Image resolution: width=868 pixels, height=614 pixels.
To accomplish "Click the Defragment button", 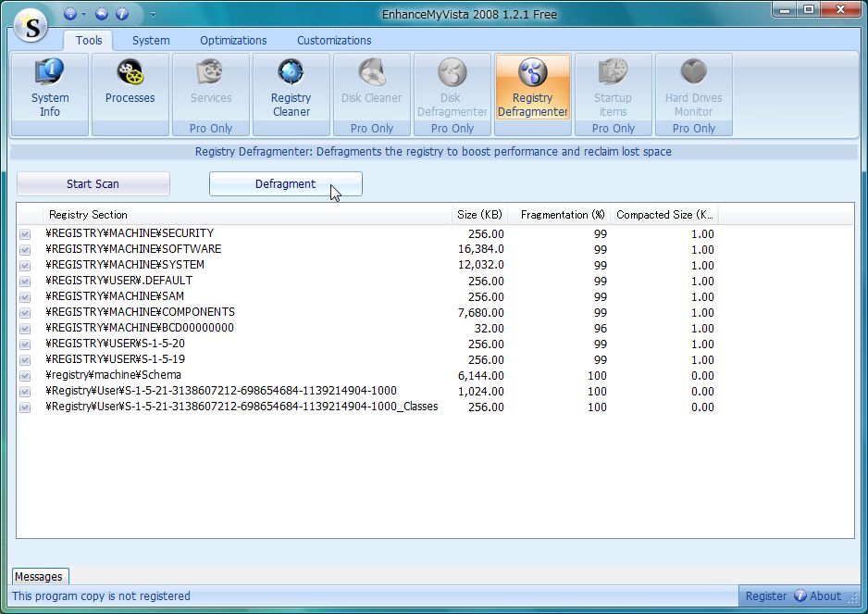I will 286,184.
